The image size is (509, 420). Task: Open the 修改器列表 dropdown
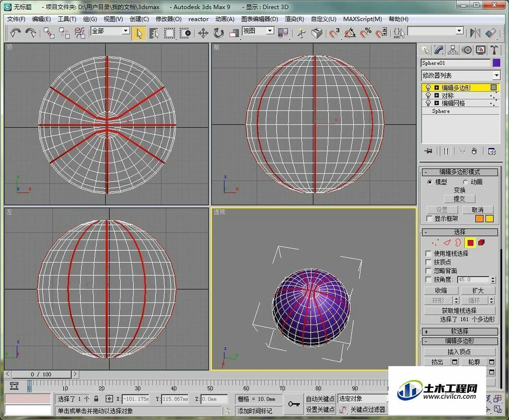(x=496, y=76)
